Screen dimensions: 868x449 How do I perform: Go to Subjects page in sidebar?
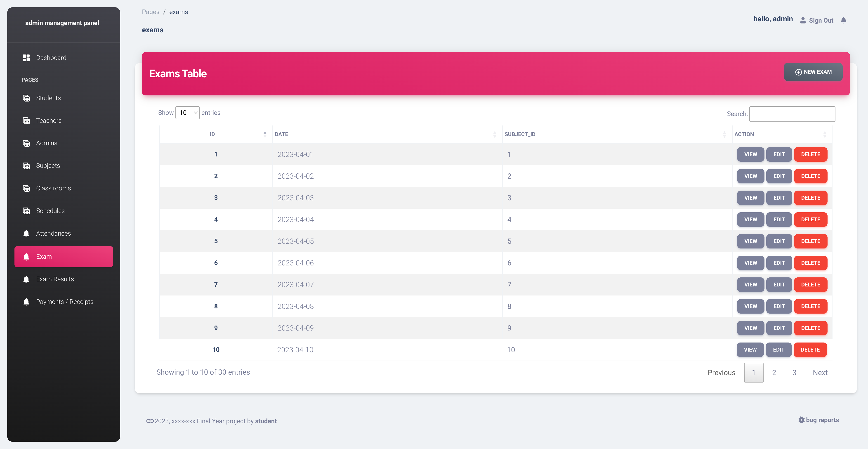click(48, 165)
